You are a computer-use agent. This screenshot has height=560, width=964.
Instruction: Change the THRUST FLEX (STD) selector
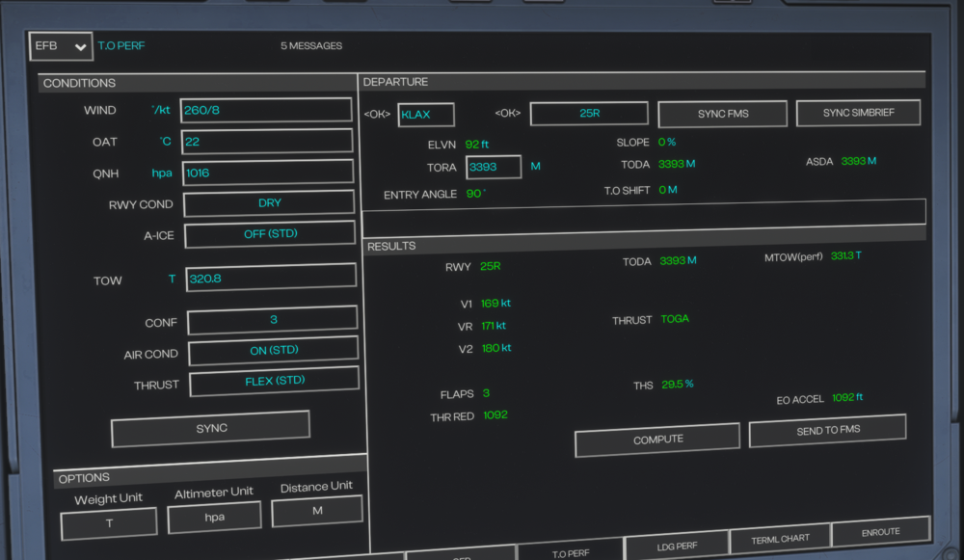click(274, 382)
